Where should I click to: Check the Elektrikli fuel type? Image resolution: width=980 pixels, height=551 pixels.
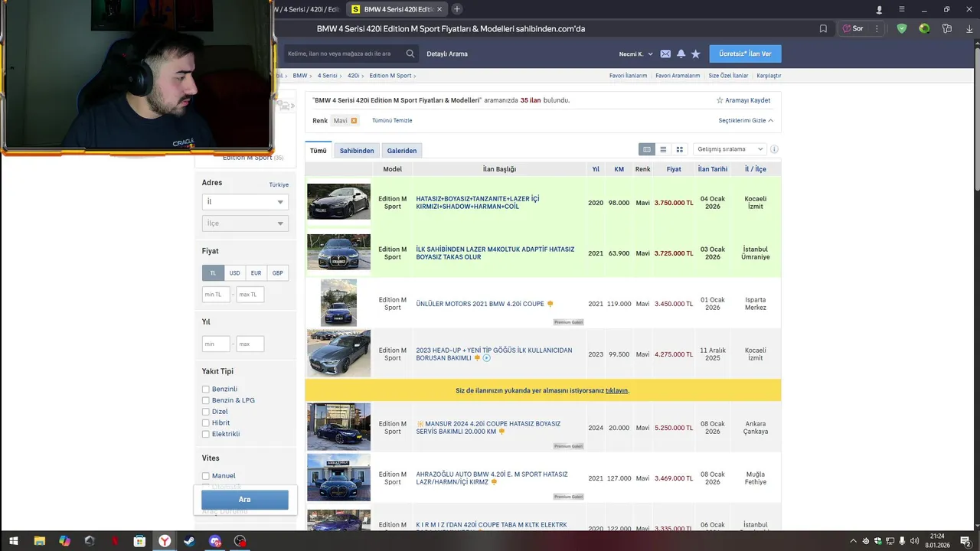pos(205,434)
